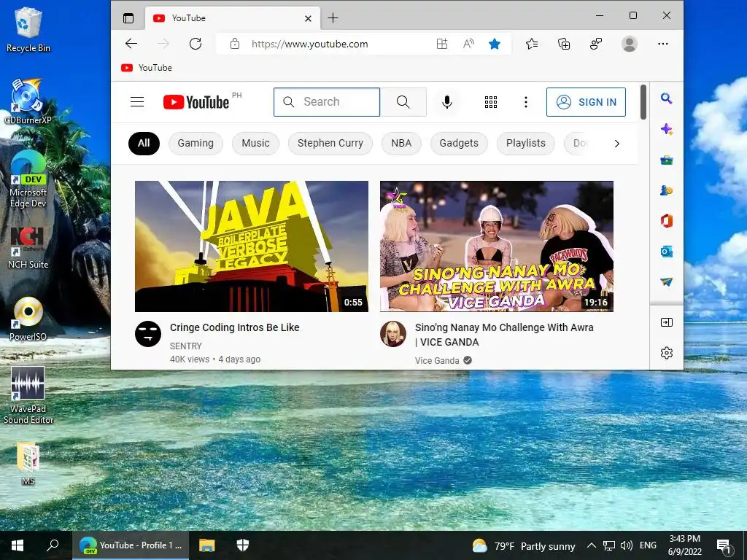
Task: Open the SENTRY channel name link
Action: coord(186,346)
